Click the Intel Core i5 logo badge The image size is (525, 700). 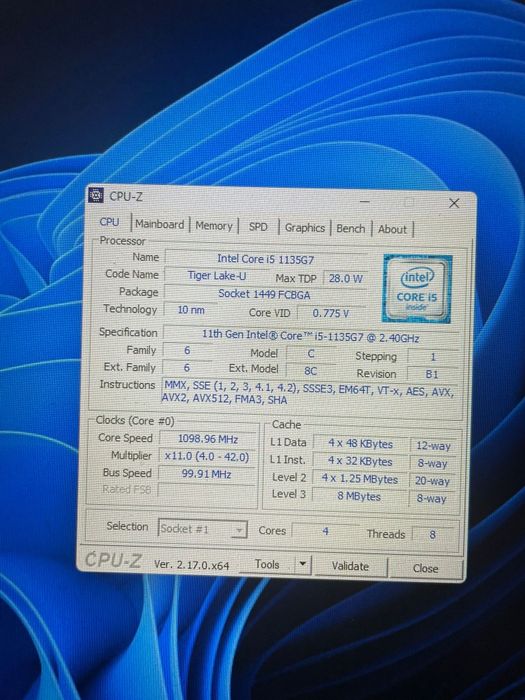pos(417,288)
